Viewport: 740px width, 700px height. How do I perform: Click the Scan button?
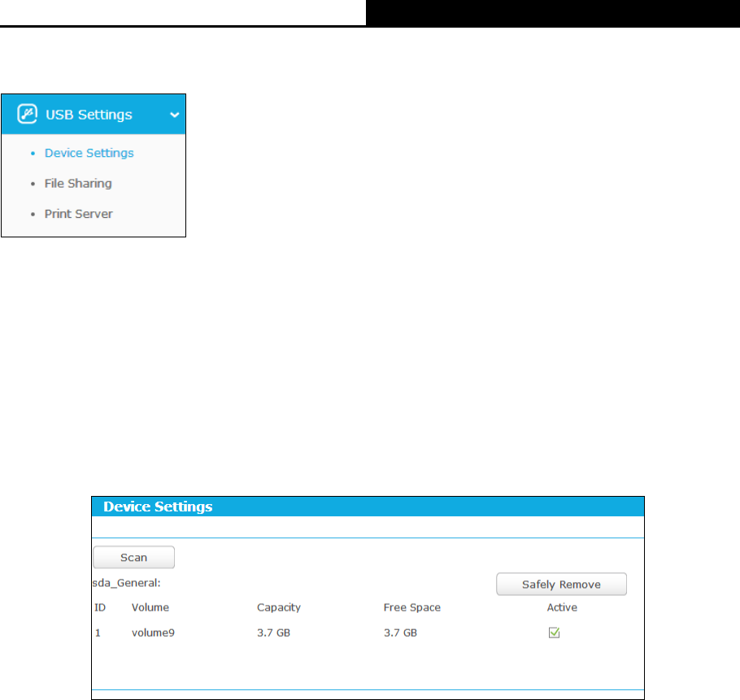click(134, 558)
